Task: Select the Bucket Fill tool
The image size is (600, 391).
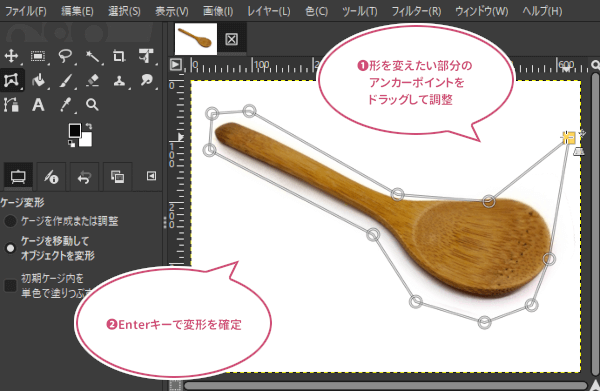Action: 38,80
